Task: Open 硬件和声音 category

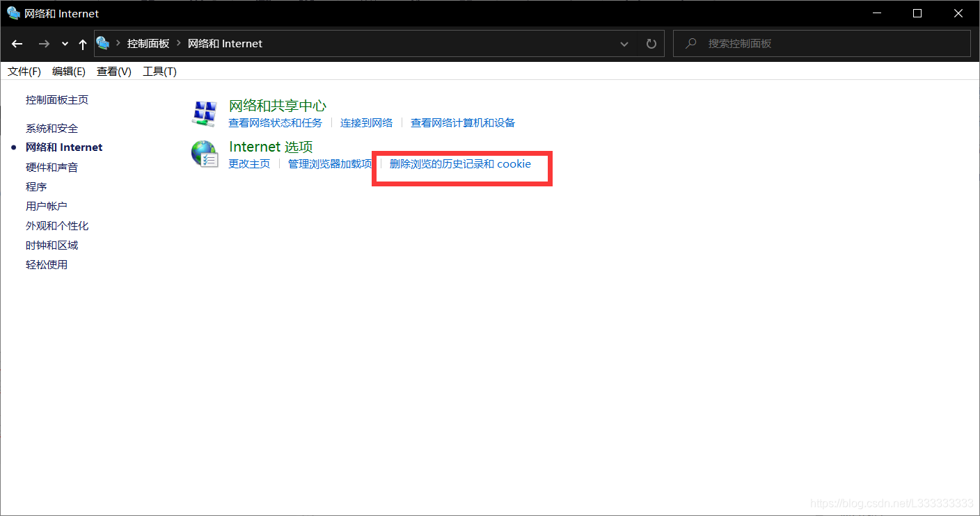Action: pos(52,168)
